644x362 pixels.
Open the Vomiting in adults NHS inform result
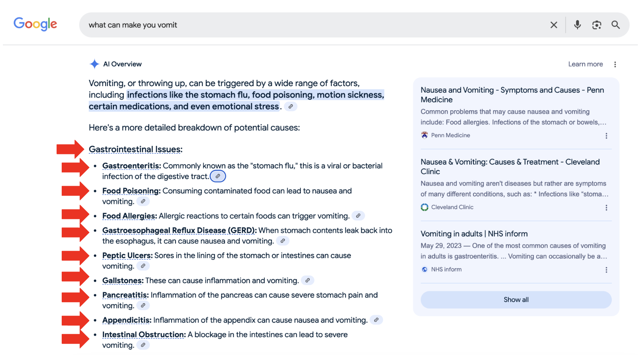point(474,234)
